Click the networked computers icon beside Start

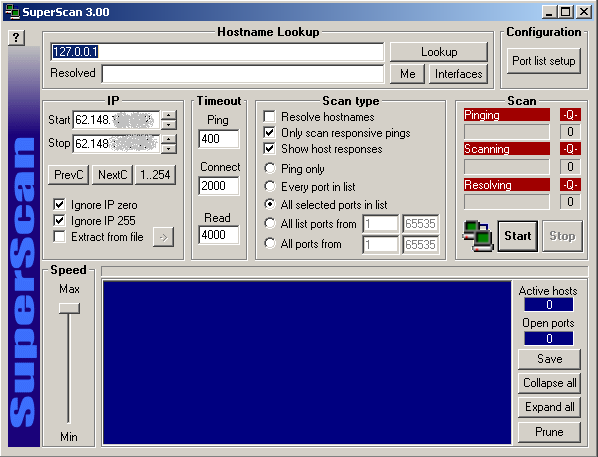478,236
